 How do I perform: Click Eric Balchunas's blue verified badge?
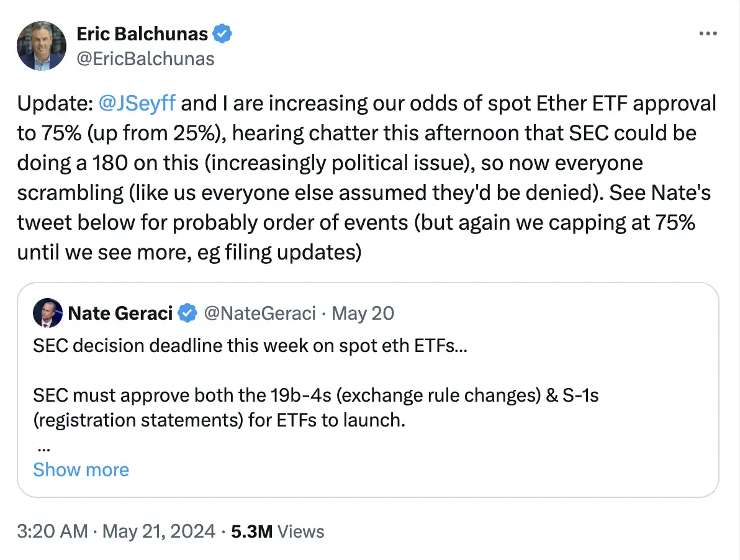point(223,34)
